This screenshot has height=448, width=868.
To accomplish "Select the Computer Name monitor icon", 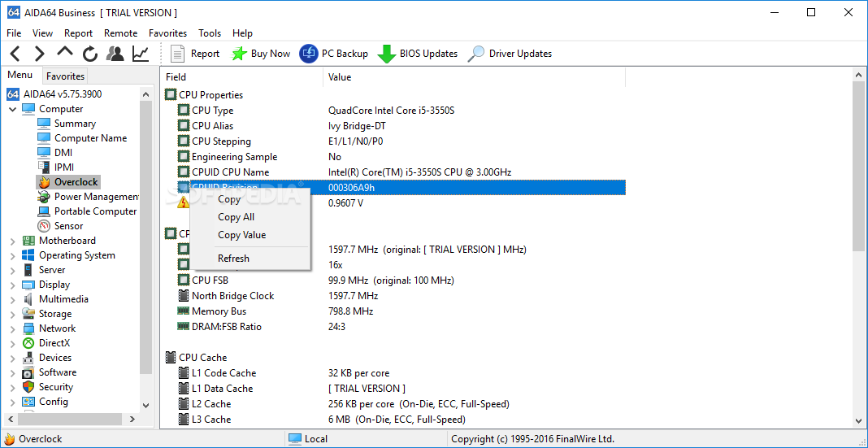I will tap(44, 138).
